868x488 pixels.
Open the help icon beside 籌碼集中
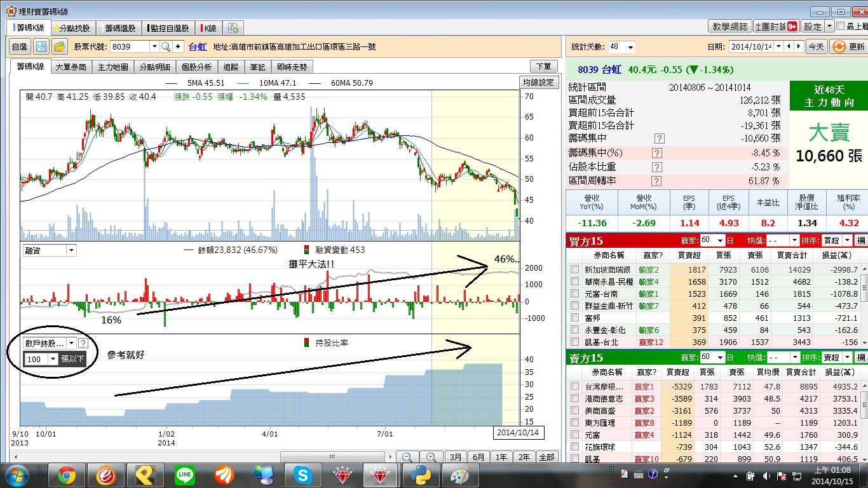659,139
